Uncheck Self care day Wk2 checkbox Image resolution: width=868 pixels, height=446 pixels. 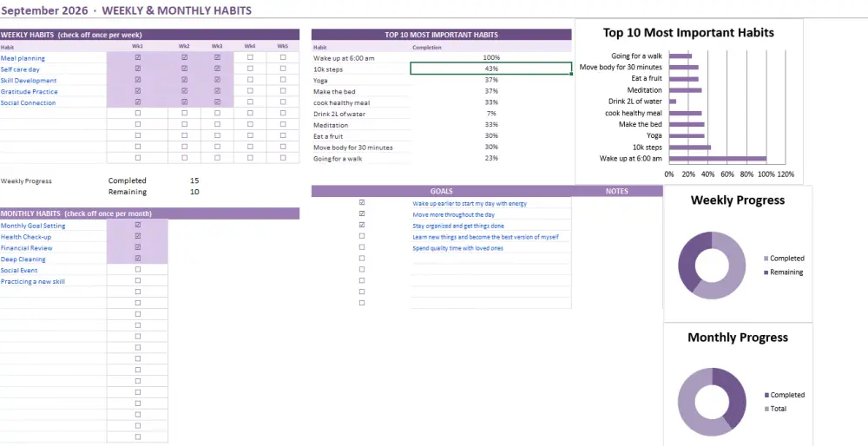tap(184, 69)
